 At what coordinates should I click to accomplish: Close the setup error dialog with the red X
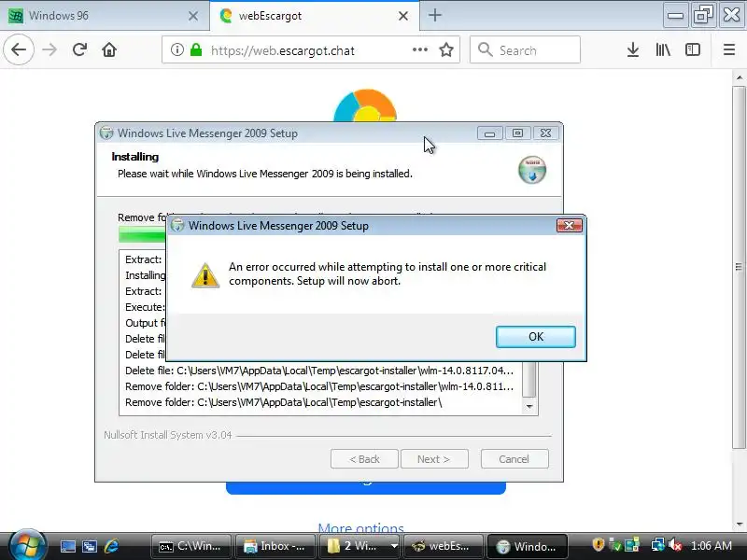coord(570,225)
